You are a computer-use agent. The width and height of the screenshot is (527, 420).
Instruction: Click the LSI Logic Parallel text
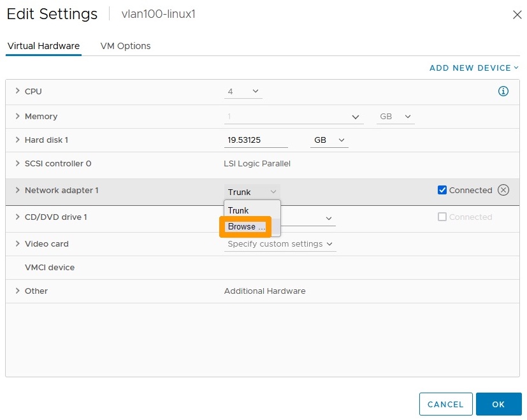257,163
